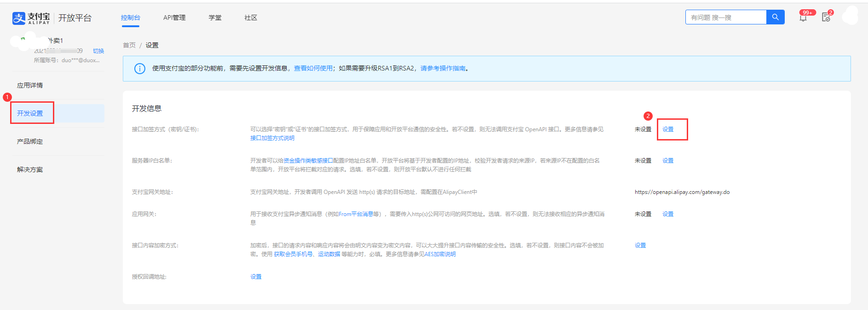Open the 查看如何使用 link

[x=313, y=68]
